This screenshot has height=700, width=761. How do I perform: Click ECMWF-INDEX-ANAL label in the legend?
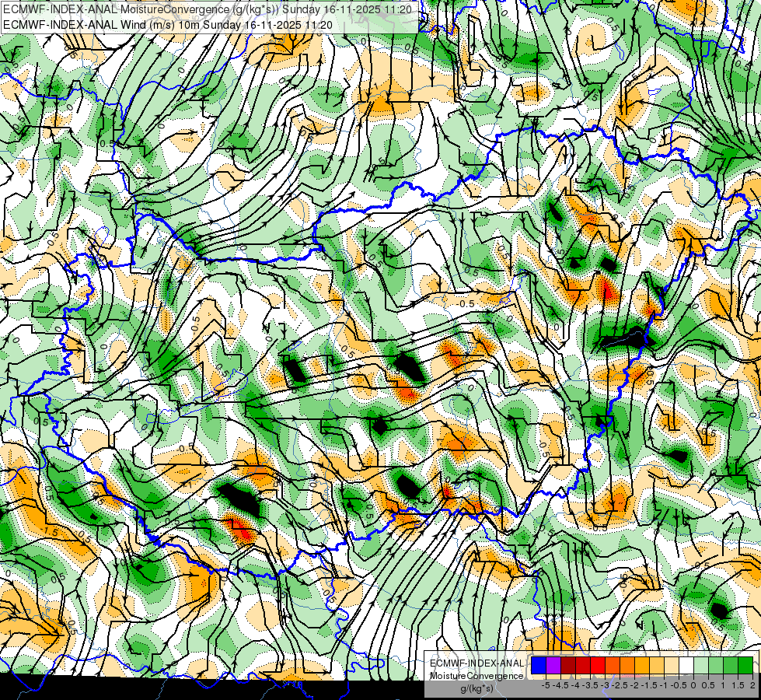coord(476,663)
